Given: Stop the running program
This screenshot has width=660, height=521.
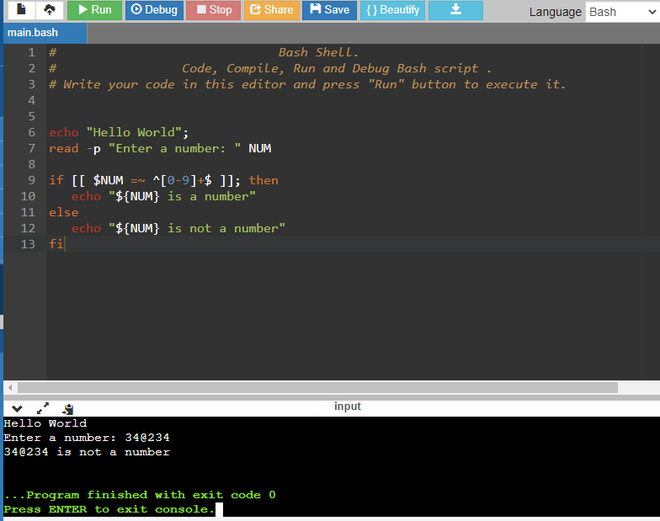Looking at the screenshot, I should (213, 10).
